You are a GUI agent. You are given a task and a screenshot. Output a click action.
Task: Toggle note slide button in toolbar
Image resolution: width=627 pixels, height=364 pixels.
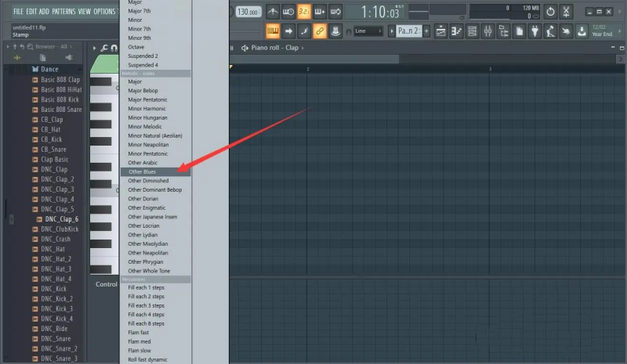304,31
